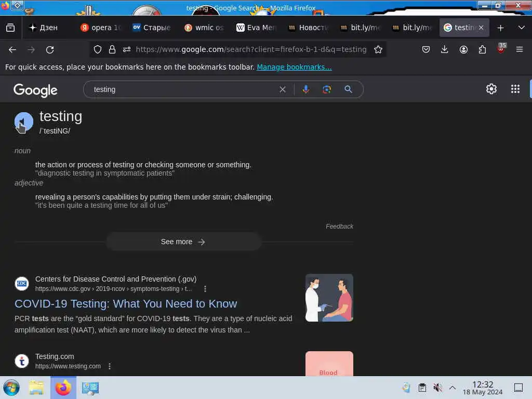Open COVID-19 Testing: What You Need to Know

click(x=126, y=303)
